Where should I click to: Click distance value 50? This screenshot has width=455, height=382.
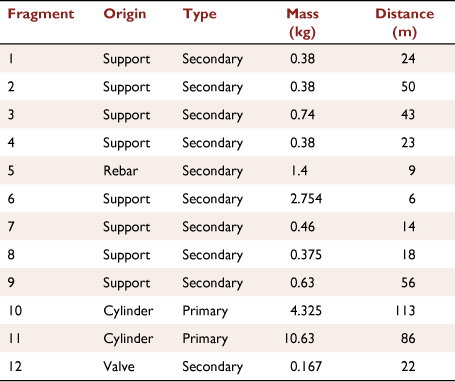point(408,87)
